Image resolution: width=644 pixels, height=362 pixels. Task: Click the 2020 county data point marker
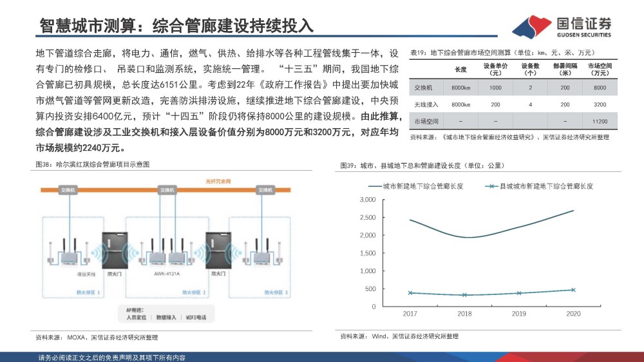coord(573,290)
